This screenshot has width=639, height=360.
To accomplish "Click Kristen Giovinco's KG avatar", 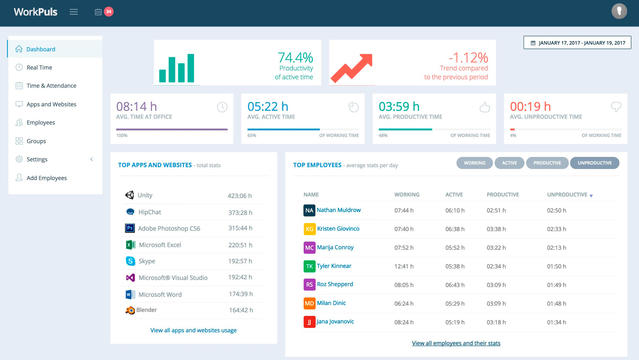I will 309,229.
